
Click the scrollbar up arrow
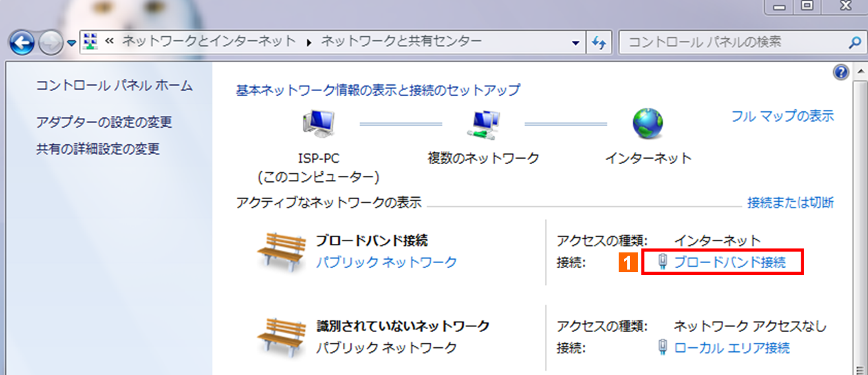click(x=860, y=70)
